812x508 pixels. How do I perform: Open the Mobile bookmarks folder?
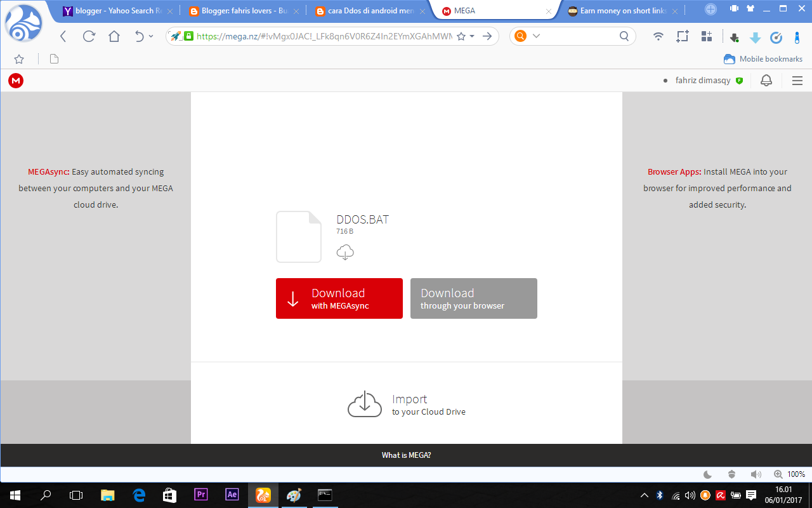[x=763, y=59]
